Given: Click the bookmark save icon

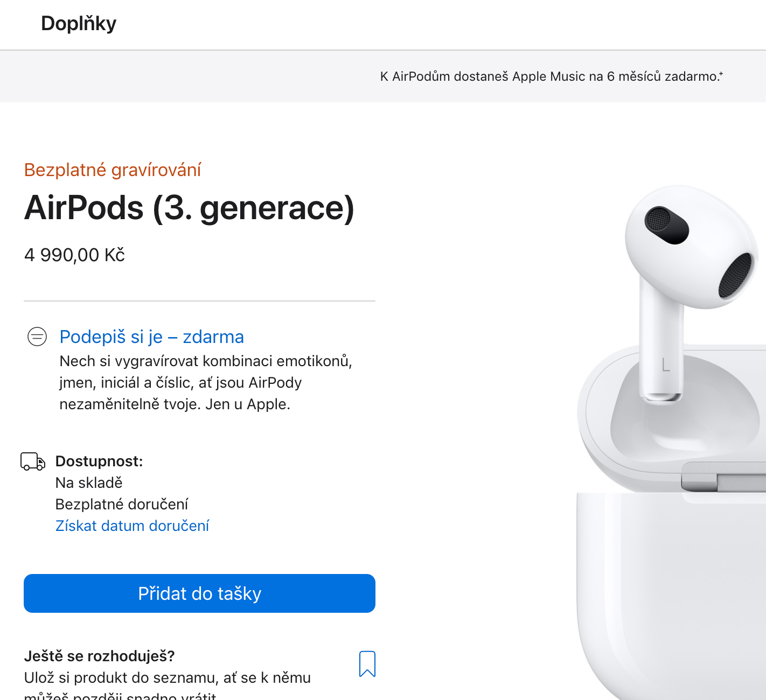Looking at the screenshot, I should pyautogui.click(x=367, y=664).
